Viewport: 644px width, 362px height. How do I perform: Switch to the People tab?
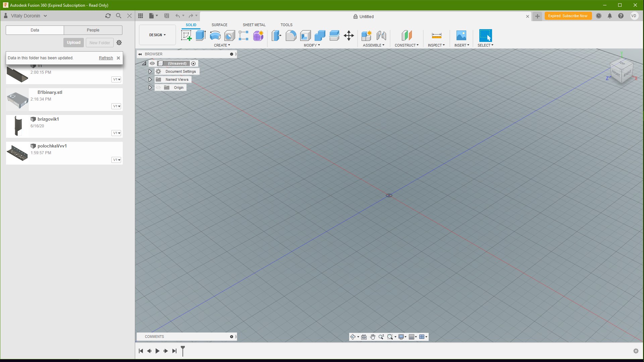point(93,30)
